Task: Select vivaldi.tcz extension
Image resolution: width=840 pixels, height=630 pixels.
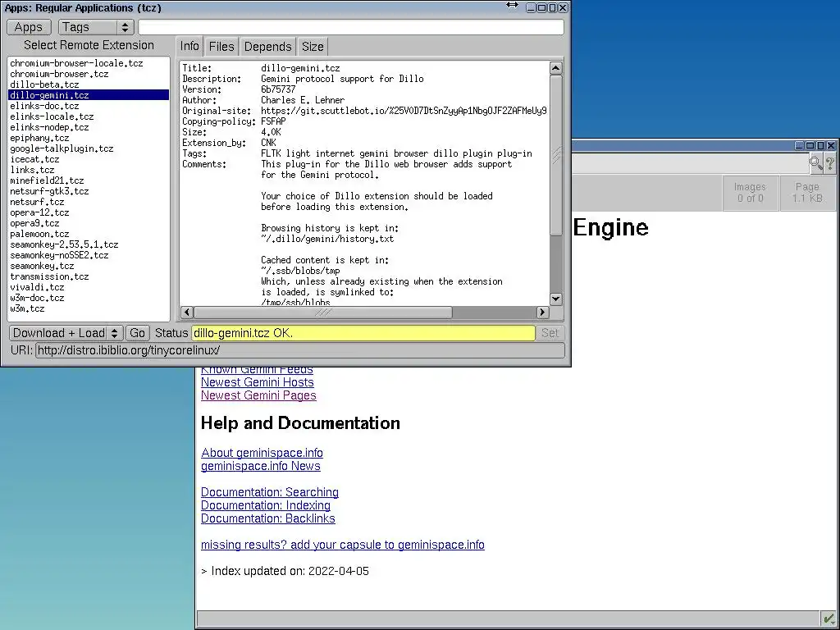Action: 89,287
